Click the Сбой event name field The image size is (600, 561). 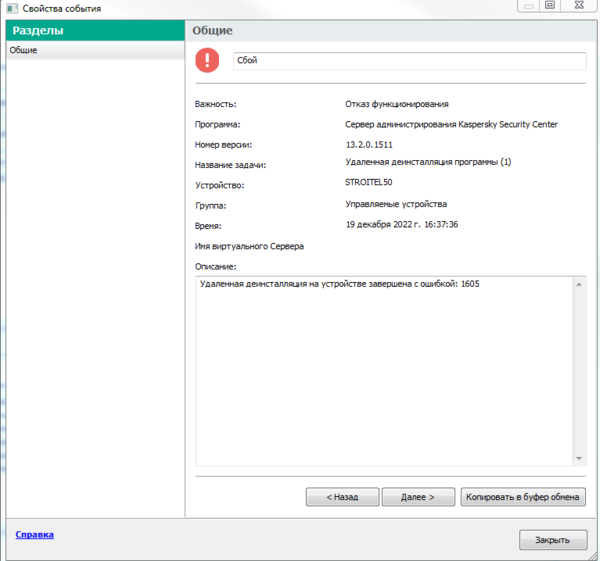tap(409, 60)
